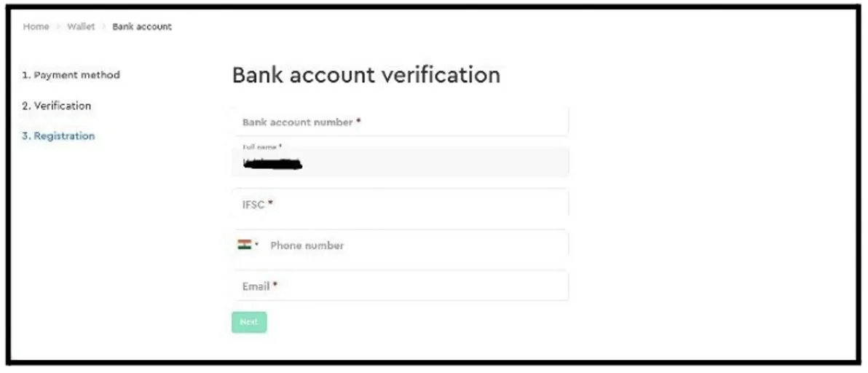Open the Wallet breadcrumb link
Screen dimensions: 868x373
(81, 27)
